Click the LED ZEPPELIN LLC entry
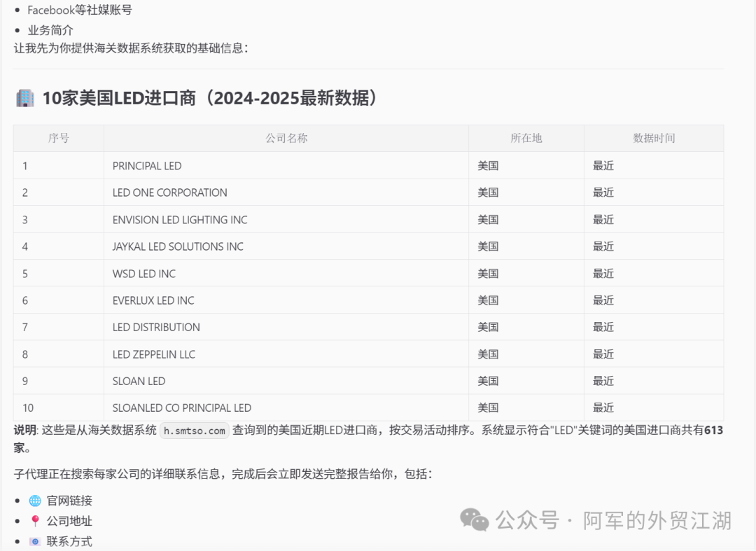756x551 pixels. point(154,354)
